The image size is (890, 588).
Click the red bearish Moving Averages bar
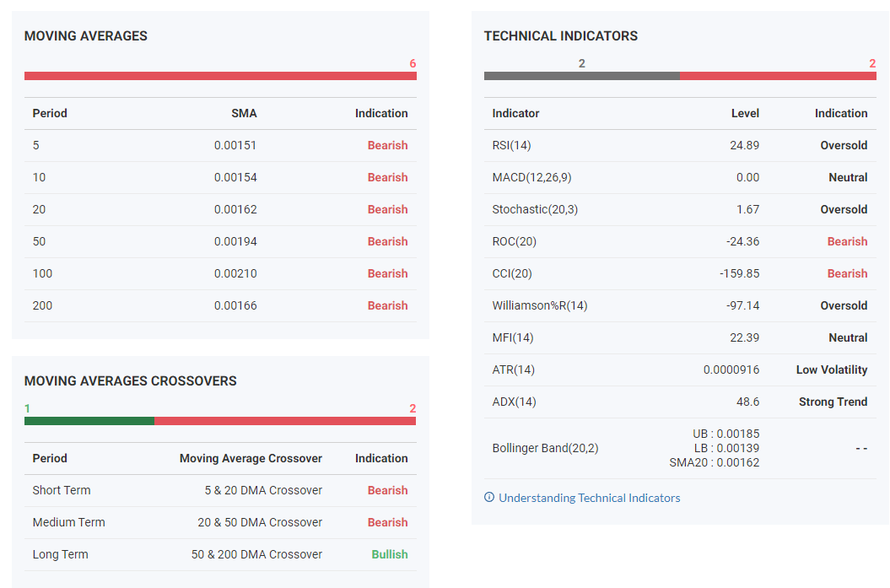point(220,76)
